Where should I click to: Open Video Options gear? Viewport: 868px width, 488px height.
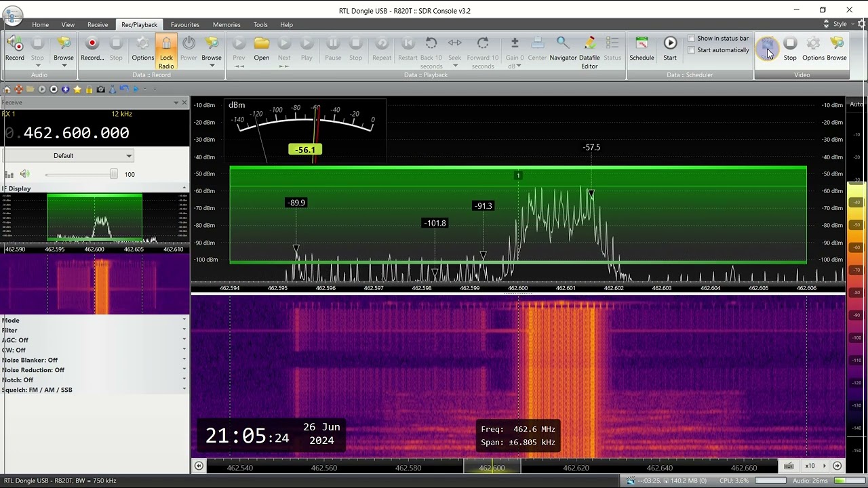tap(813, 48)
